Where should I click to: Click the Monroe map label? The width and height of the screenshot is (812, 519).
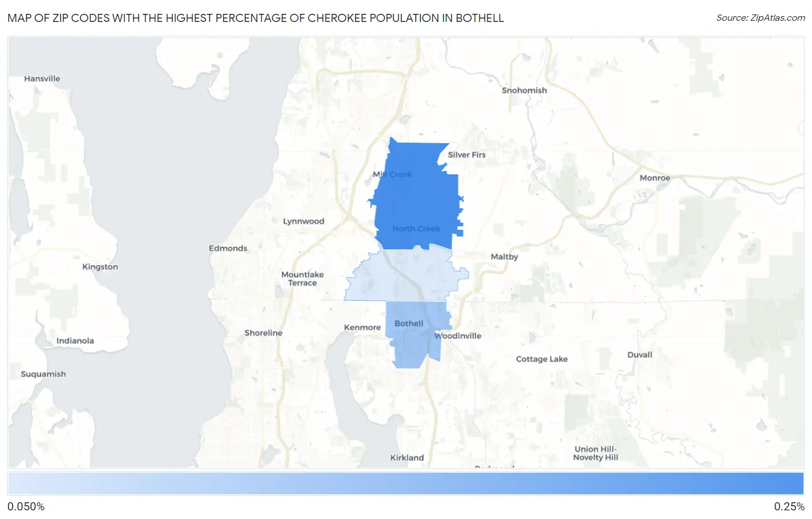coord(655,178)
